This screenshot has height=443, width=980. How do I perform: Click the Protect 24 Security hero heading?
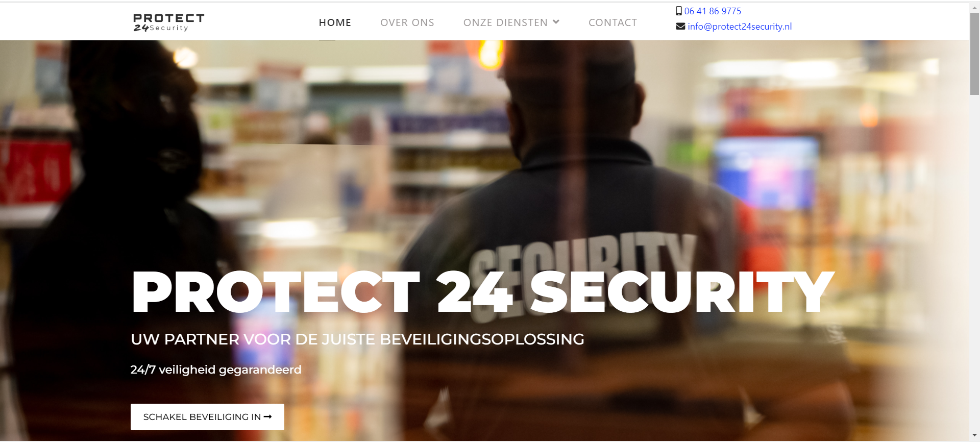tap(482, 291)
